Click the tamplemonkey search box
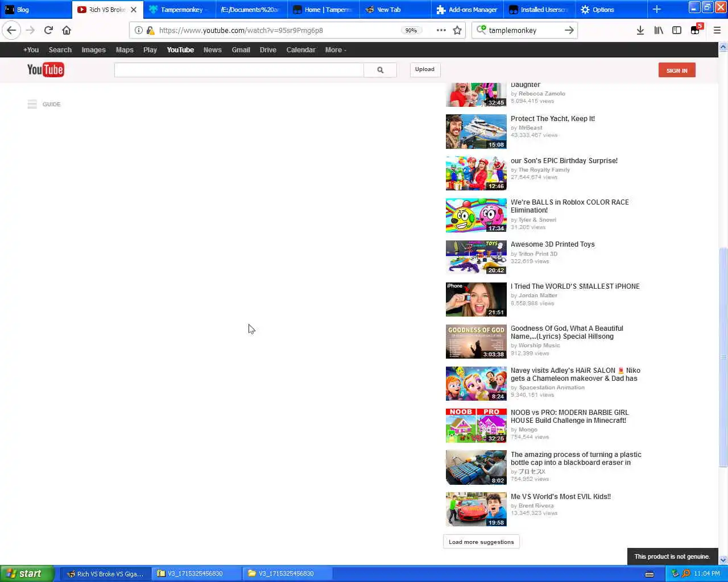This screenshot has width=728, height=582. tap(523, 30)
